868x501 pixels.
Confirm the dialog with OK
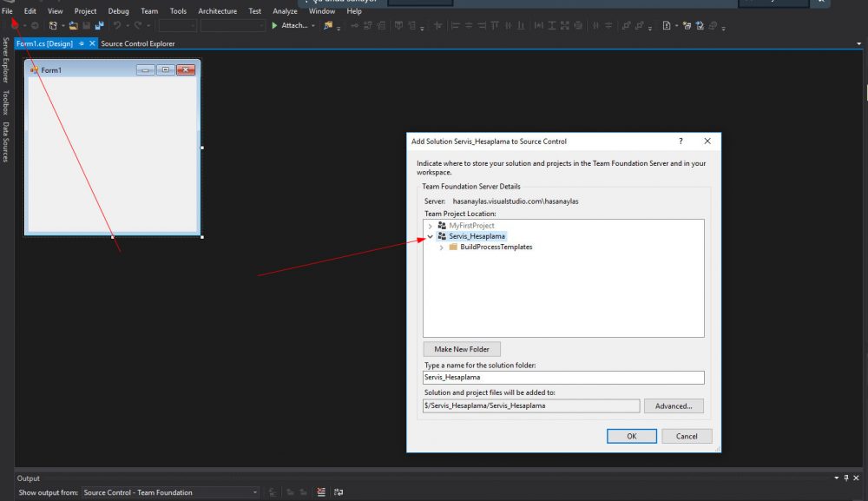[x=632, y=436]
